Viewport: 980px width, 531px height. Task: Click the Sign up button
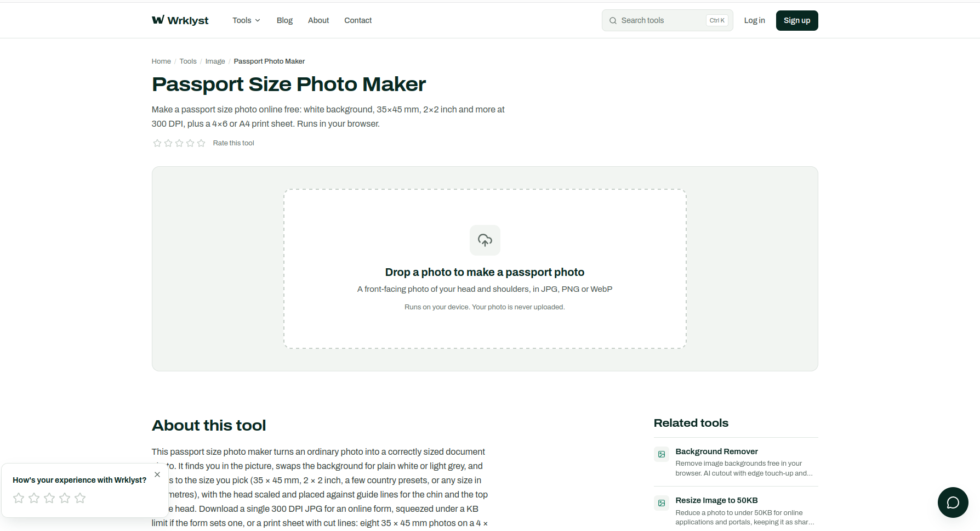click(x=797, y=21)
